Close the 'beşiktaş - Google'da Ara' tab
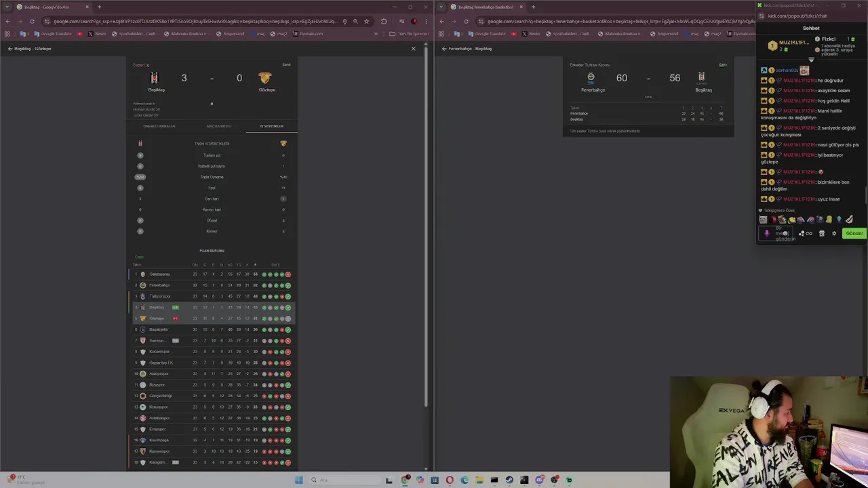 tap(88, 7)
